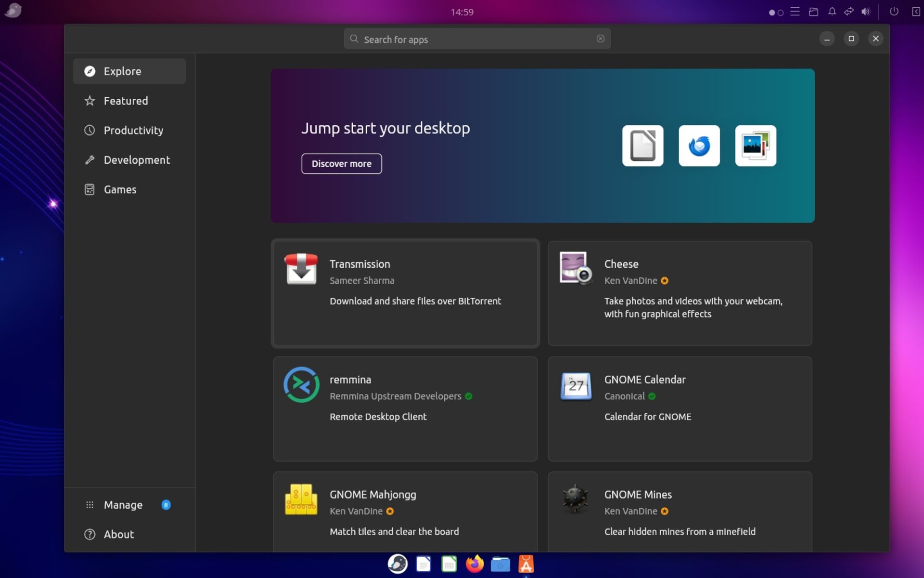Click the GNOME Mahjongg tiles icon
The height and width of the screenshot is (578, 924).
(x=301, y=499)
